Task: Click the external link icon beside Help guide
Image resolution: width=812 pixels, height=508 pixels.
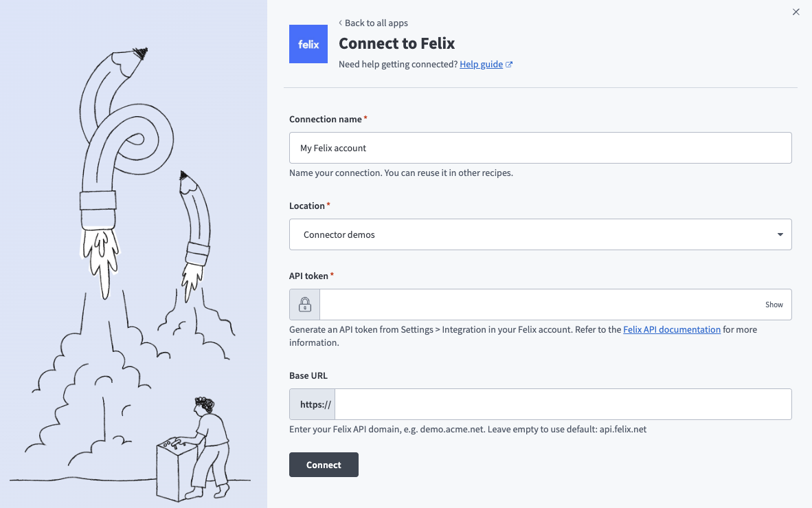Action: 509,65
